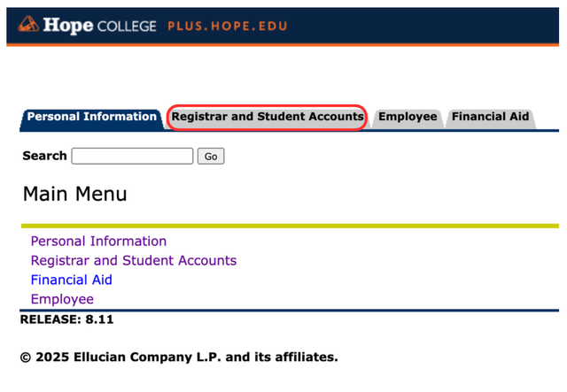Viewport: 567px width, 392px height.
Task: Click the orange accent line below the header
Action: (x=283, y=45)
